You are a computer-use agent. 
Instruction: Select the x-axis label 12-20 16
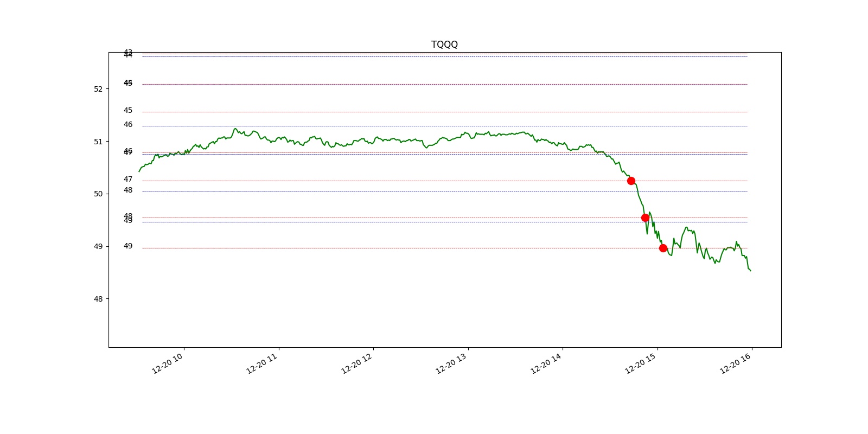click(736, 362)
